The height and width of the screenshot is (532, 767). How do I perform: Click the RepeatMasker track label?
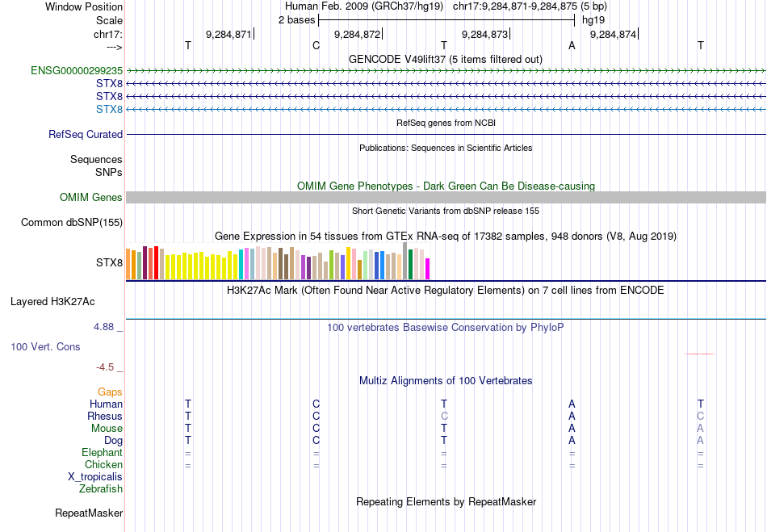89,513
